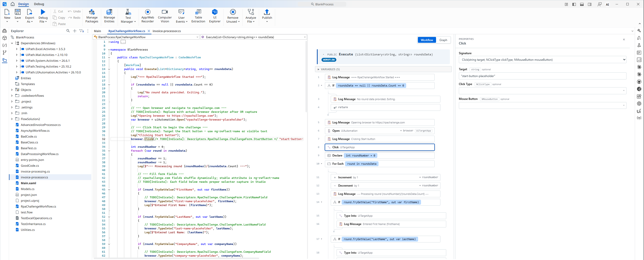
Task: Toggle the left panel layout icon in title bar
Action: [574, 4]
